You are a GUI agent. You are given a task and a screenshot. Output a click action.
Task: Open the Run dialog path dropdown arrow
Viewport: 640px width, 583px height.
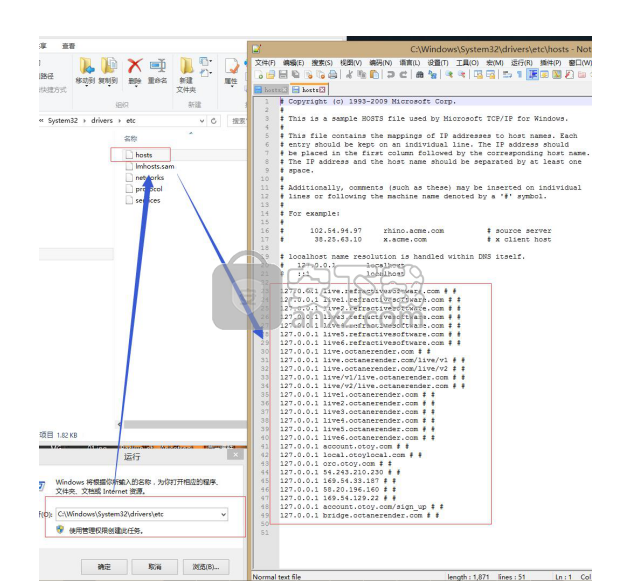[x=223, y=514]
